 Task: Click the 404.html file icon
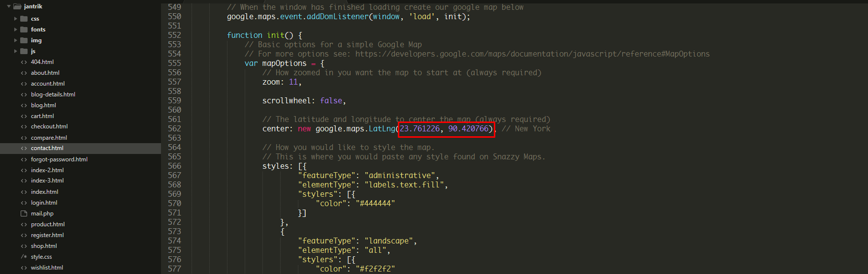tap(24, 62)
